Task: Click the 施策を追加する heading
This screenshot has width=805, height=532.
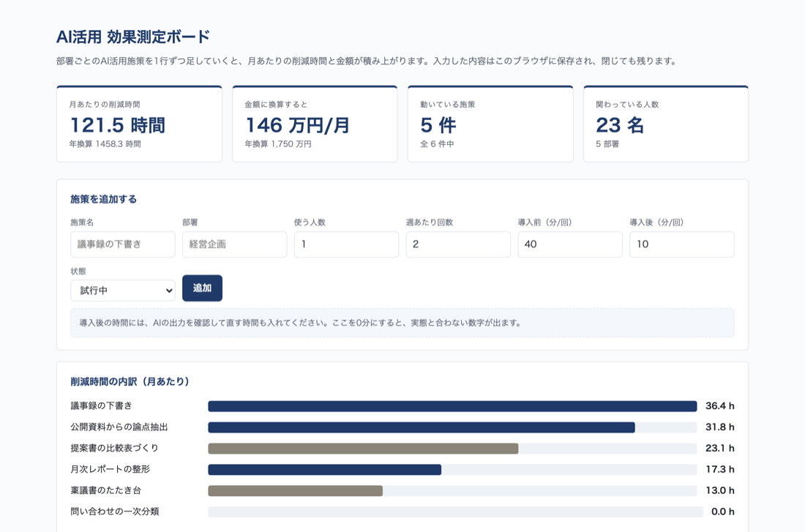Action: click(x=104, y=199)
